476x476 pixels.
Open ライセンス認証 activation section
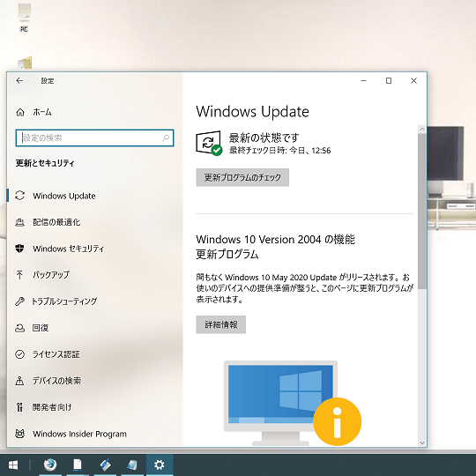[x=56, y=354]
